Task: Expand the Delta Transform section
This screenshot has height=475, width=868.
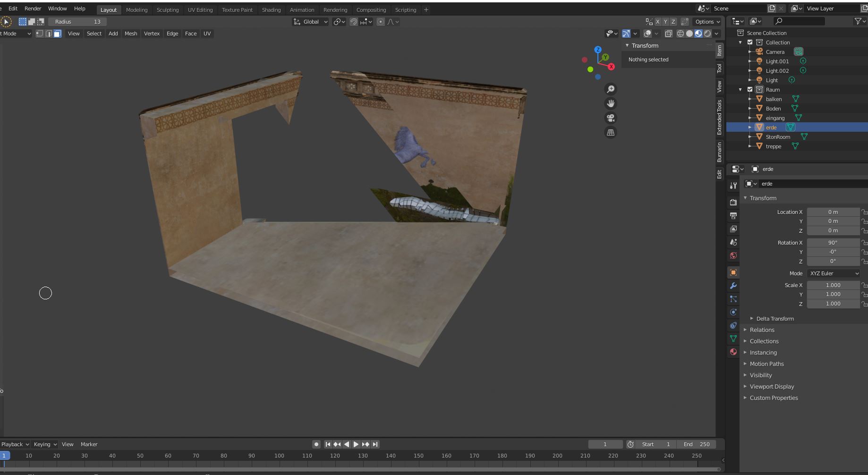Action: click(774, 319)
